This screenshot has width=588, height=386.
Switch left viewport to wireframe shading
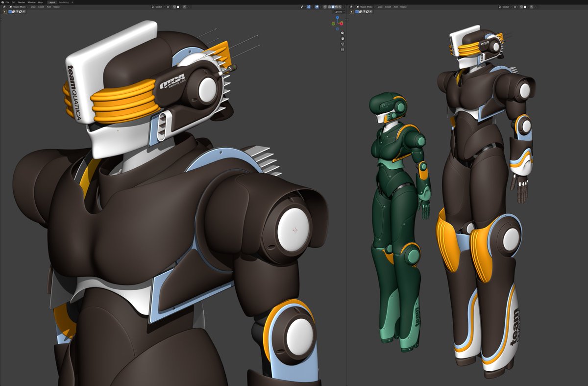(329, 7)
